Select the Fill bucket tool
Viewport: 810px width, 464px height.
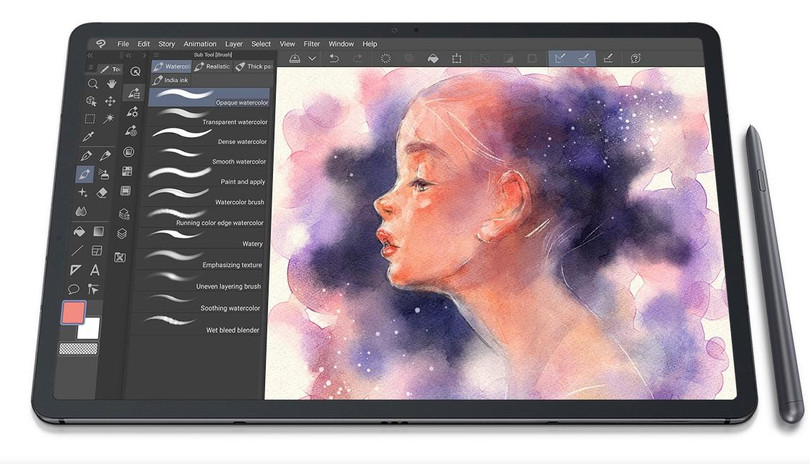coord(79,231)
